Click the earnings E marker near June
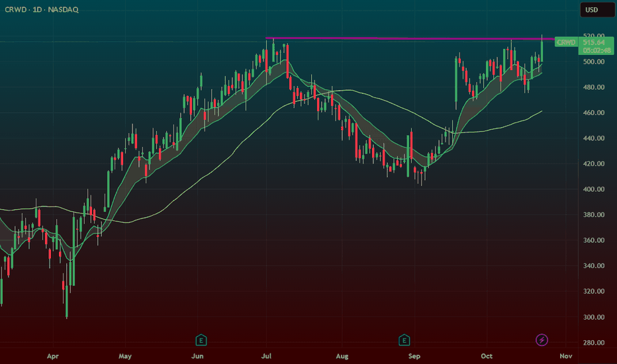Image resolution: width=617 pixels, height=364 pixels. click(x=201, y=340)
